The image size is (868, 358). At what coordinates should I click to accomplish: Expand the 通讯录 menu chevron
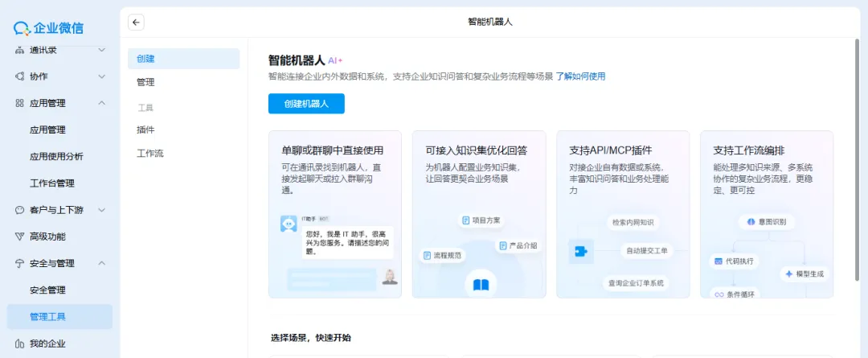[x=102, y=50]
